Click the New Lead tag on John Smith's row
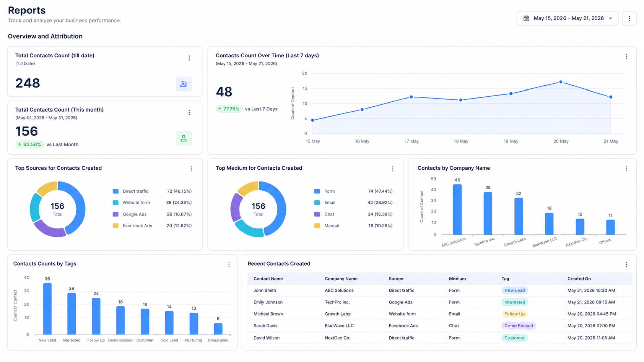This screenshot has width=644, height=362. [514, 290]
